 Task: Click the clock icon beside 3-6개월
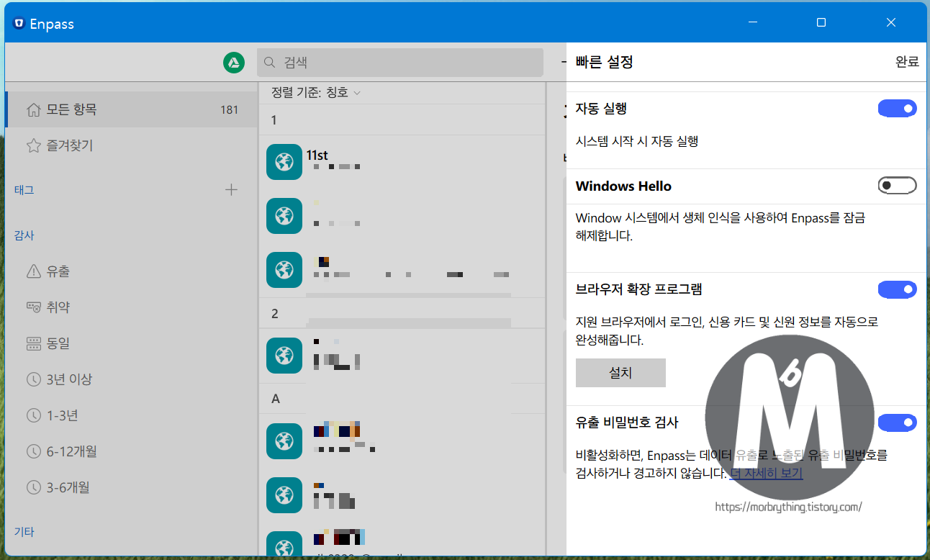(33, 487)
